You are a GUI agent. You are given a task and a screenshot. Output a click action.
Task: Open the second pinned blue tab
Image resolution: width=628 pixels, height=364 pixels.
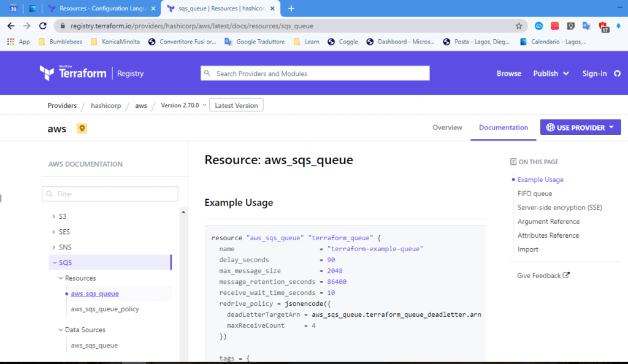(x=33, y=9)
